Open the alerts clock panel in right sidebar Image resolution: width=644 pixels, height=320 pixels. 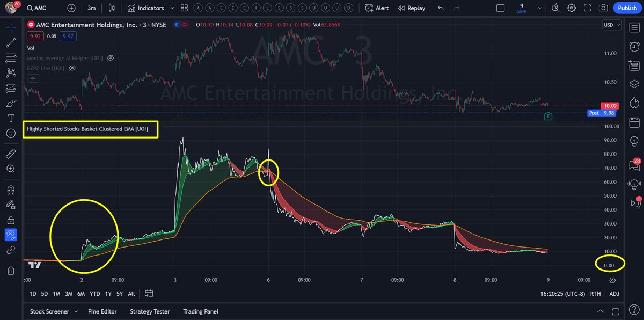tap(634, 46)
